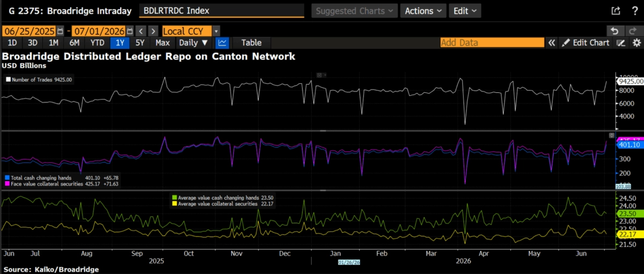Select the 5Y time range
The width and height of the screenshot is (644, 274).
click(140, 43)
